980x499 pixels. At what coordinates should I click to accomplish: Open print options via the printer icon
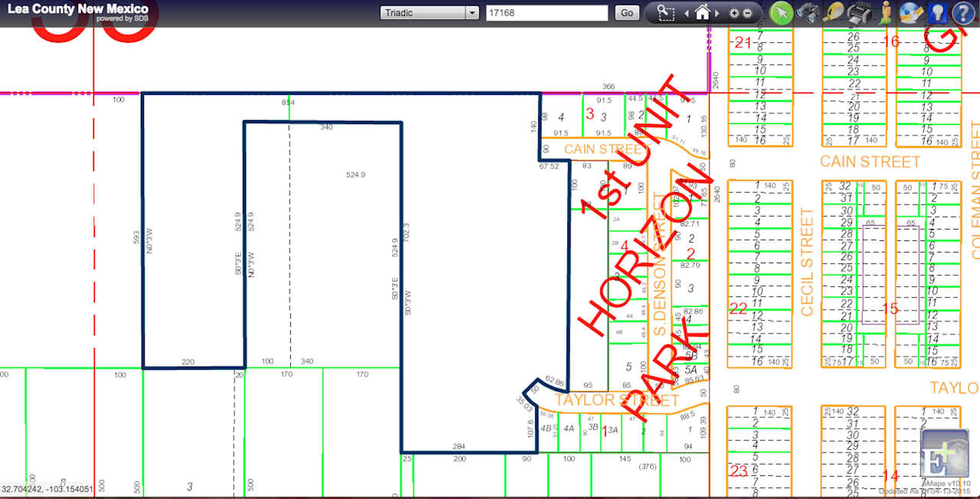[x=859, y=13]
